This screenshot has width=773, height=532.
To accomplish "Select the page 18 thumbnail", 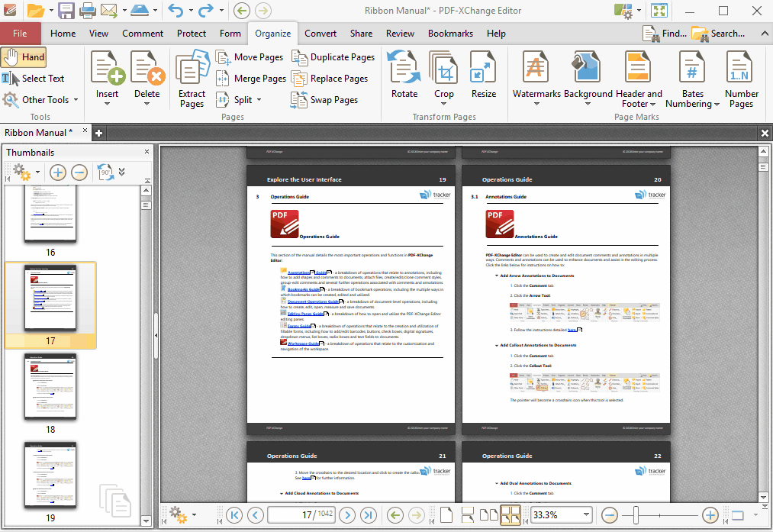I will 50,386.
